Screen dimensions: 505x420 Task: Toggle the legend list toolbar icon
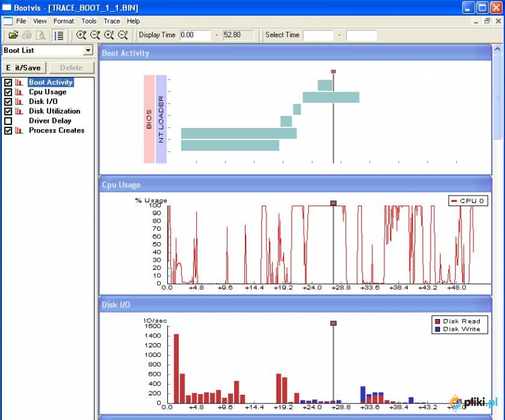[x=59, y=35]
